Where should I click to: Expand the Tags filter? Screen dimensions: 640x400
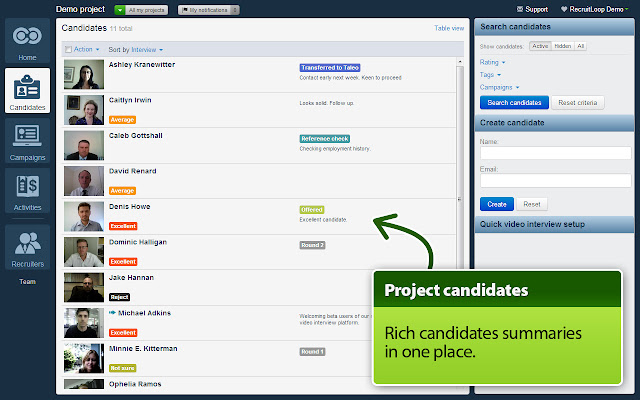(x=490, y=75)
